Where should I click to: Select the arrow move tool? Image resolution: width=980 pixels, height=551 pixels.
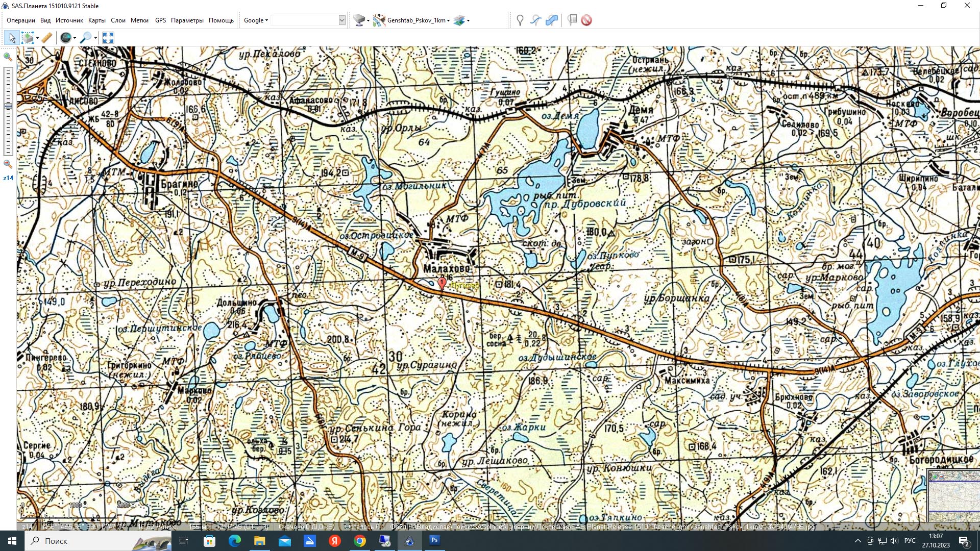[12, 38]
